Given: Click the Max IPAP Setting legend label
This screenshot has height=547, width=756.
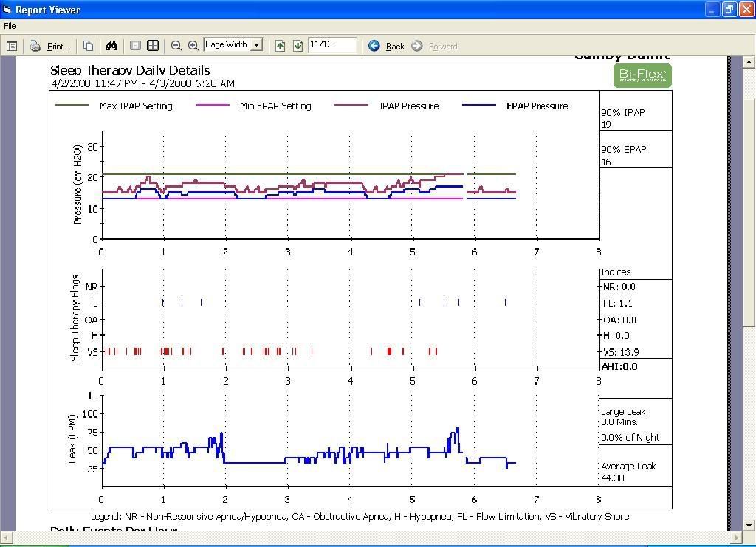Looking at the screenshot, I should pyautogui.click(x=136, y=106).
